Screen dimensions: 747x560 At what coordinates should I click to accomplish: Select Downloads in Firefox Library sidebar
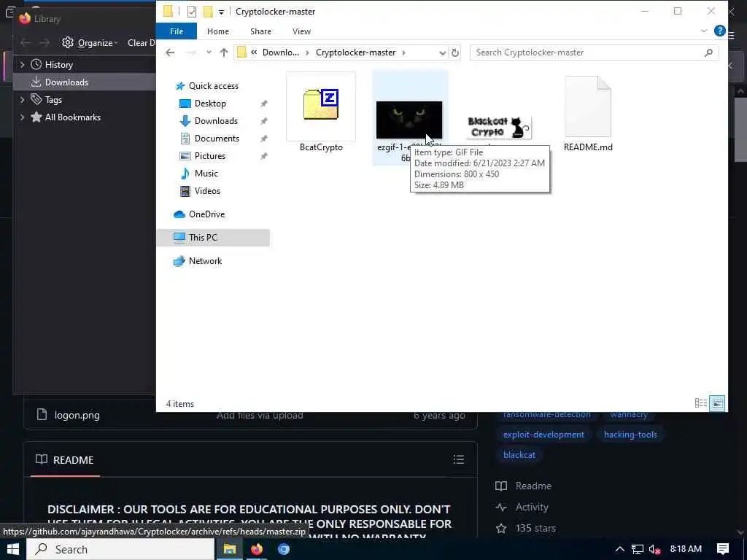(66, 82)
